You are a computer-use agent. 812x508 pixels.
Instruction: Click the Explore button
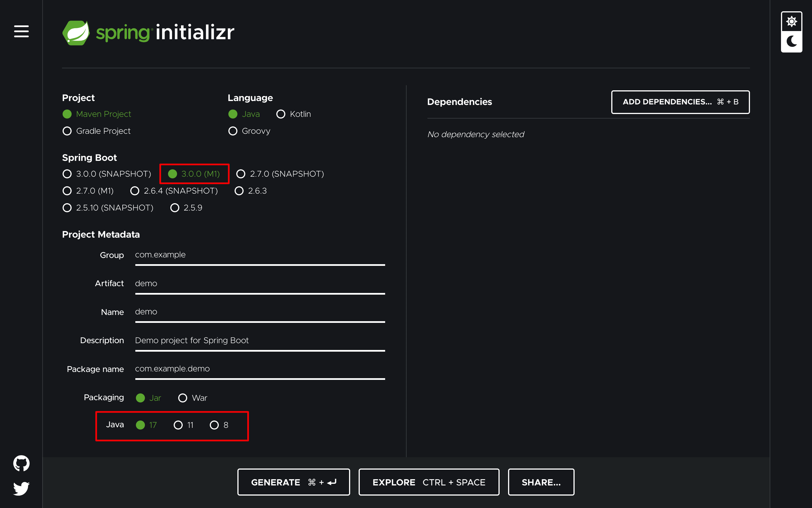(429, 482)
